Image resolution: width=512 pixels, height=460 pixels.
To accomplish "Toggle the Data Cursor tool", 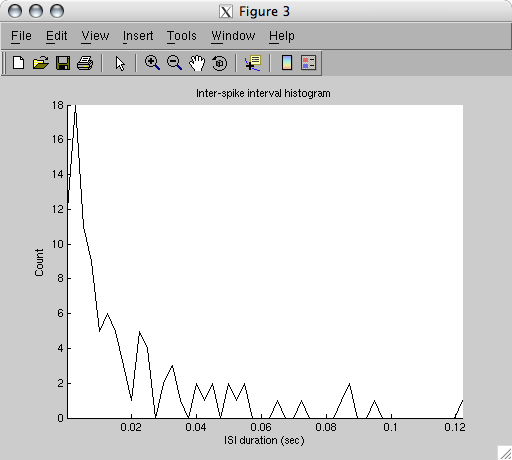I will pyautogui.click(x=253, y=63).
